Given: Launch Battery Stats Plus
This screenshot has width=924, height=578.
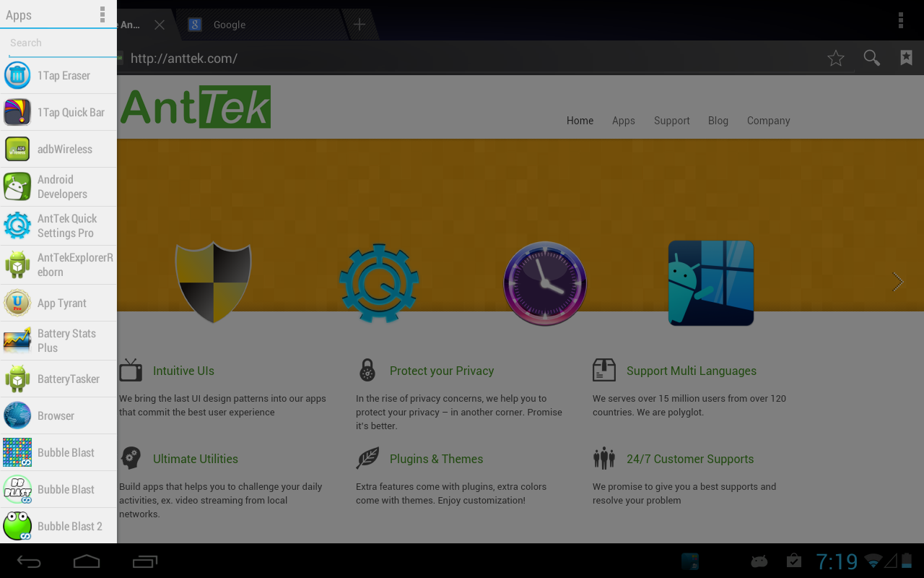Looking at the screenshot, I should pos(58,340).
